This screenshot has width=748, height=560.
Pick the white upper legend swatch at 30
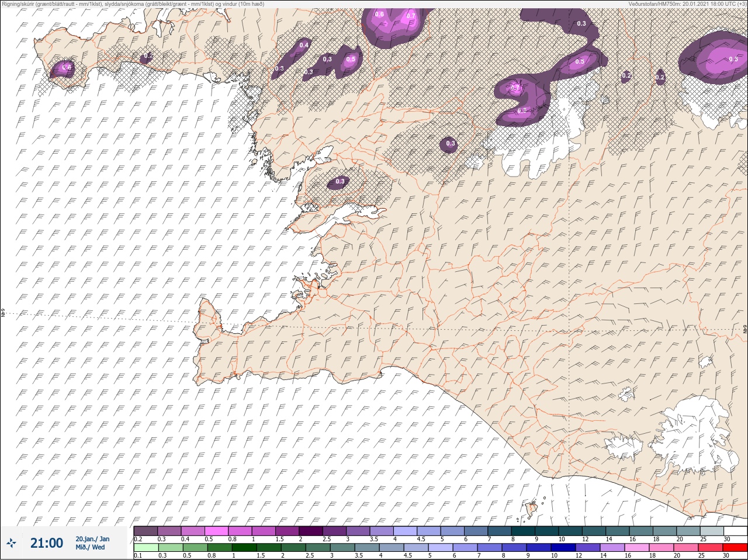736,531
